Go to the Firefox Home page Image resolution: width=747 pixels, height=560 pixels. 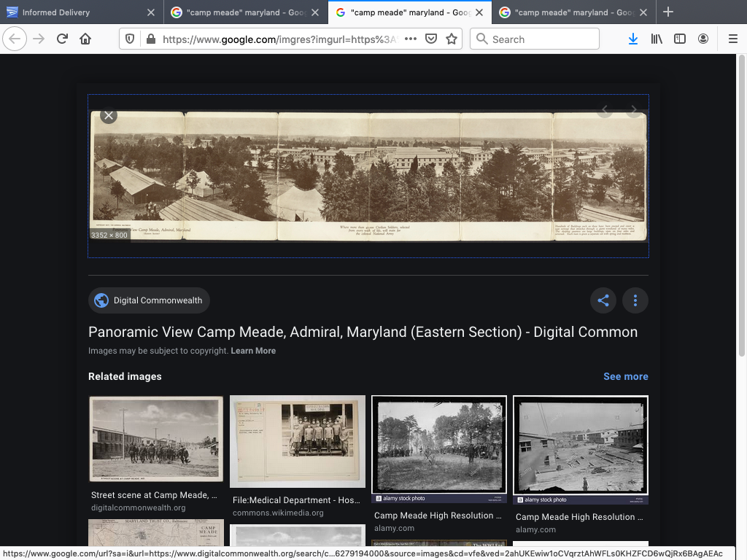tap(85, 39)
